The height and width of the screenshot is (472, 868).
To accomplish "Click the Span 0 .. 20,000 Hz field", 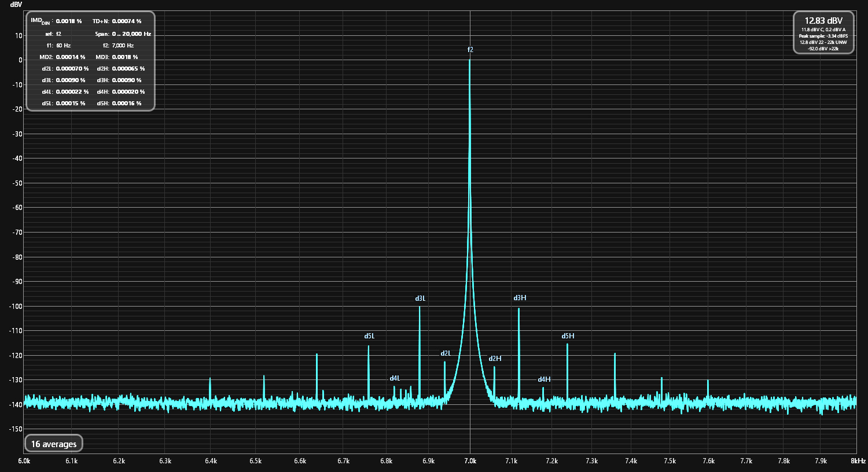I will coord(131,34).
